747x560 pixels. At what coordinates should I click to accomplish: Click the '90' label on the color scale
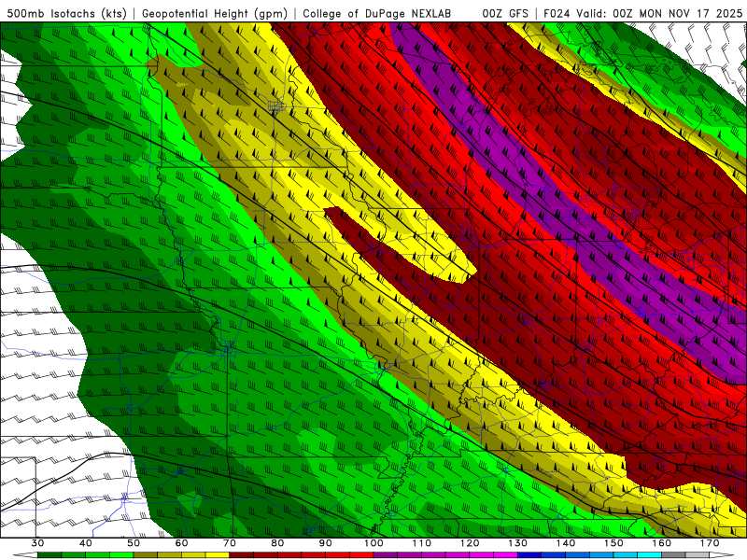[x=325, y=543]
